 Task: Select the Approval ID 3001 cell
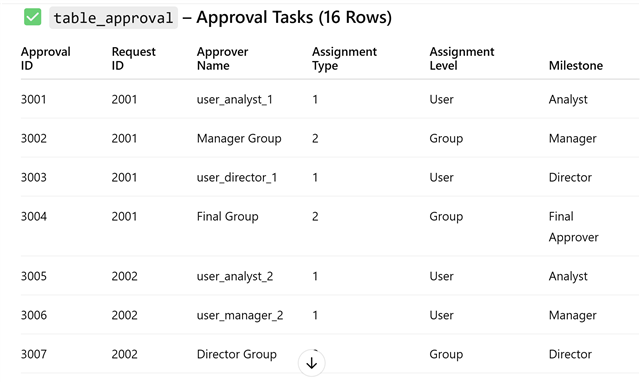click(33, 99)
